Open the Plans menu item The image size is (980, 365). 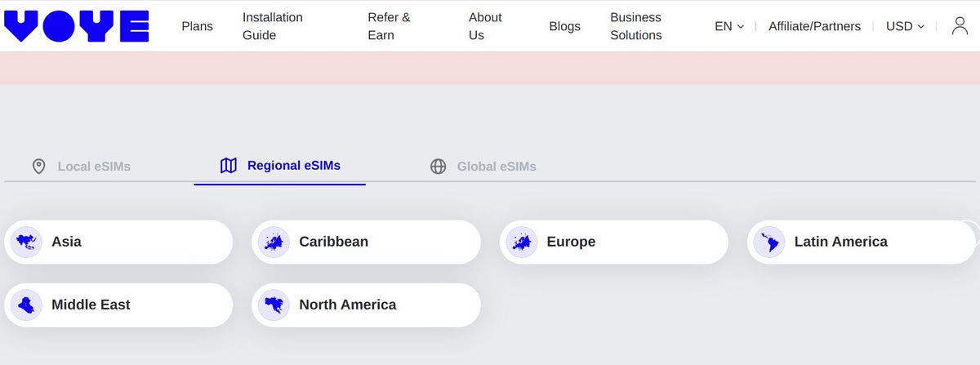click(x=197, y=26)
